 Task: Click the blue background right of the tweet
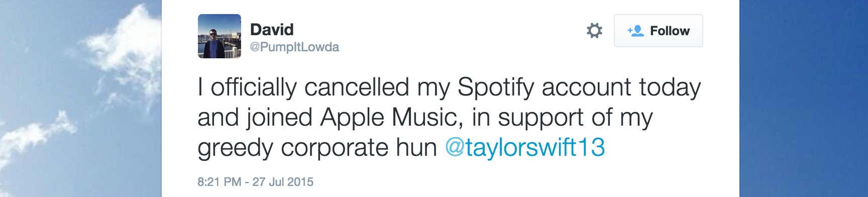click(804, 98)
